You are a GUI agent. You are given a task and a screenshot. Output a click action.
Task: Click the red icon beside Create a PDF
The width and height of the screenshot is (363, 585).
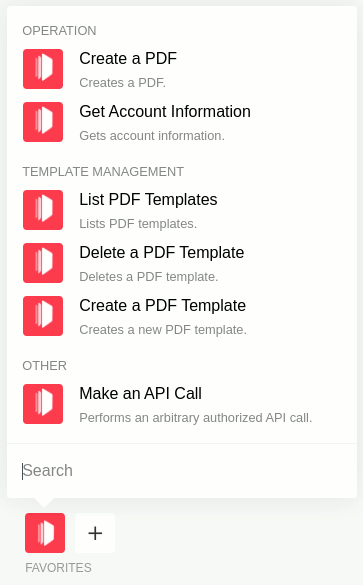[x=43, y=69]
